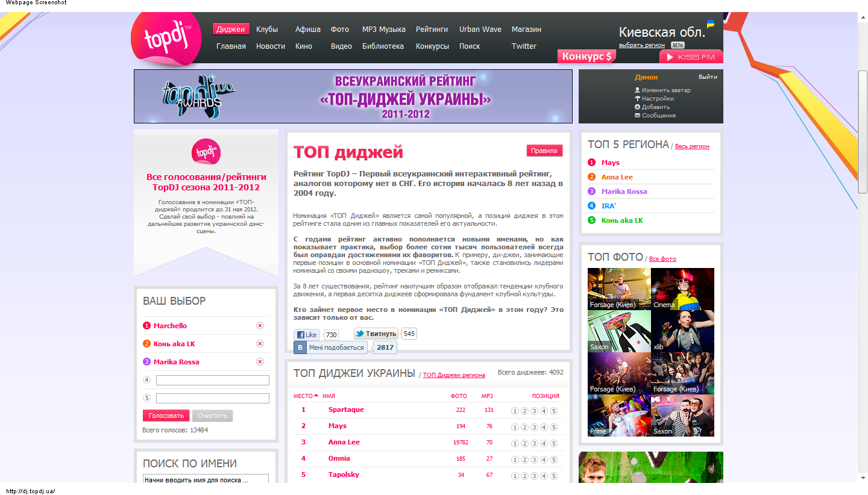Select position 2 for Mays

click(524, 428)
